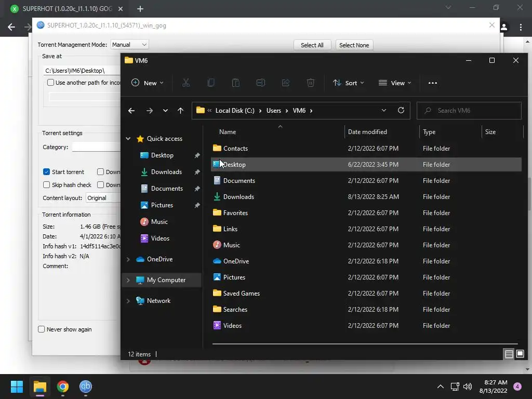The width and height of the screenshot is (532, 399).
Task: Click the Rename icon in Explorer toolbar
Action: tap(261, 83)
